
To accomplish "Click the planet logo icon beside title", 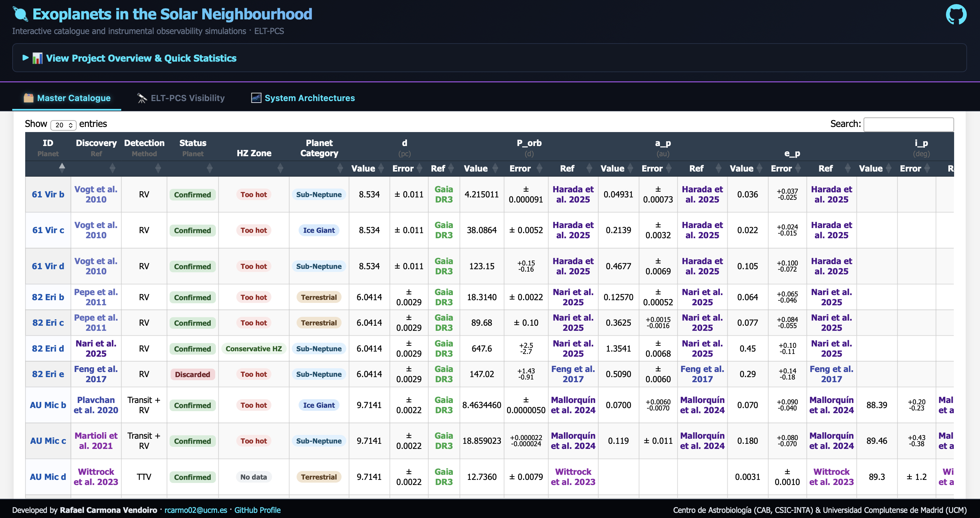I will [20, 14].
